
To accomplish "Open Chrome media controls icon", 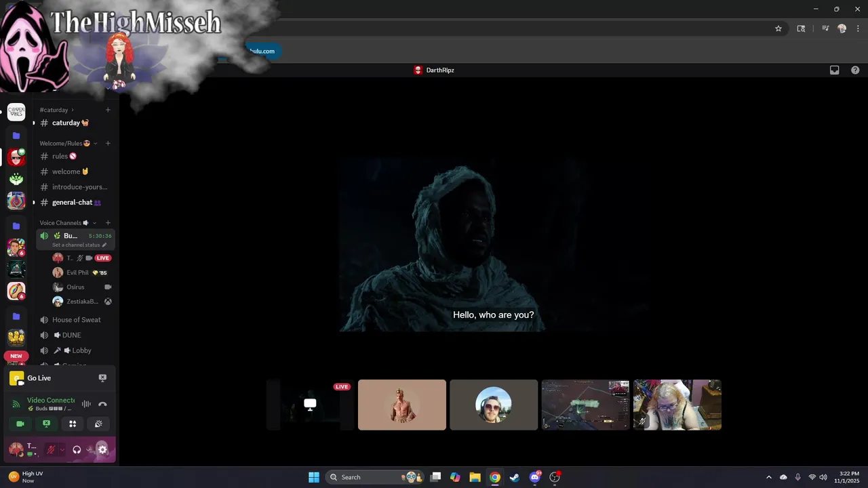I will pyautogui.click(x=825, y=28).
